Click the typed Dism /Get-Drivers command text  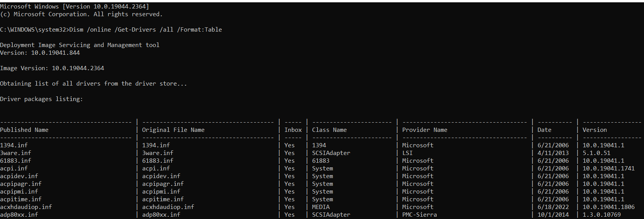(x=145, y=30)
